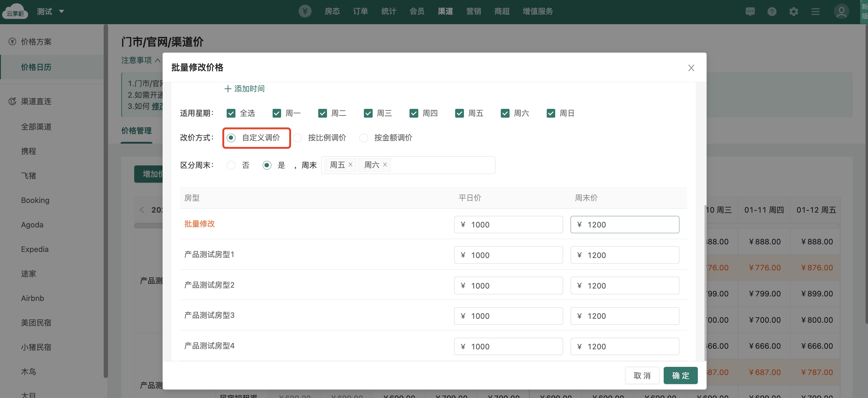The height and width of the screenshot is (398, 868).
Task: Open the 渠道 menu
Action: point(445,11)
